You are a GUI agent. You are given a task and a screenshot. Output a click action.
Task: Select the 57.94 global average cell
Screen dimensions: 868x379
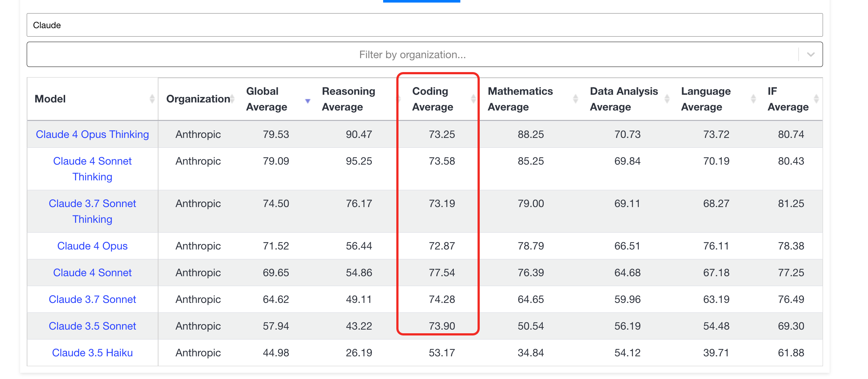(276, 326)
